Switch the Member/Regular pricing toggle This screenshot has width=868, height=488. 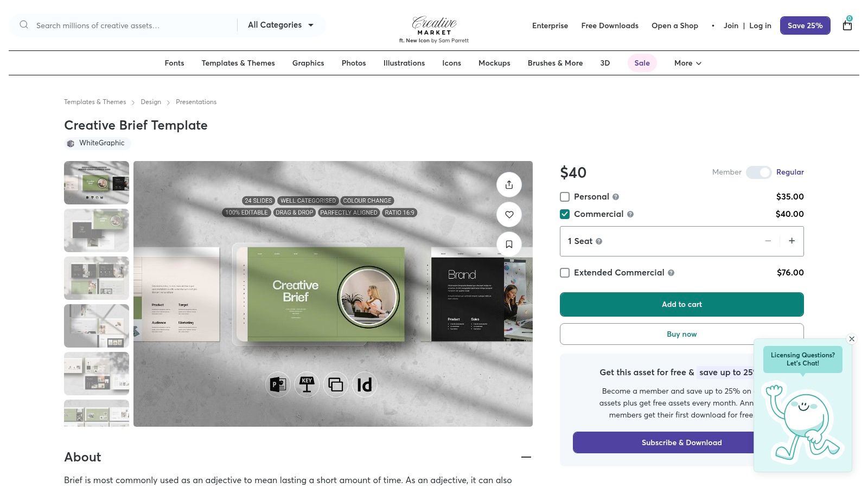759,172
